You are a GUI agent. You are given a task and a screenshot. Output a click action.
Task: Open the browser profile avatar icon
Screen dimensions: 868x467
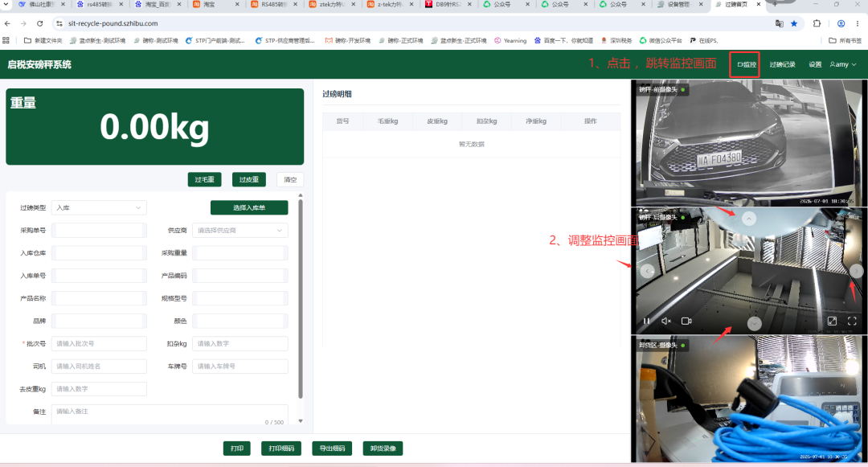pyautogui.click(x=841, y=23)
